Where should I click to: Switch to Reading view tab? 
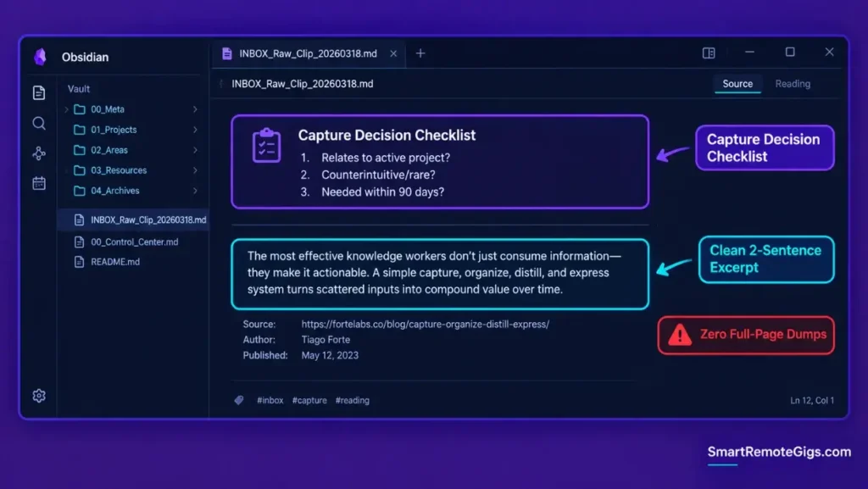coord(793,84)
